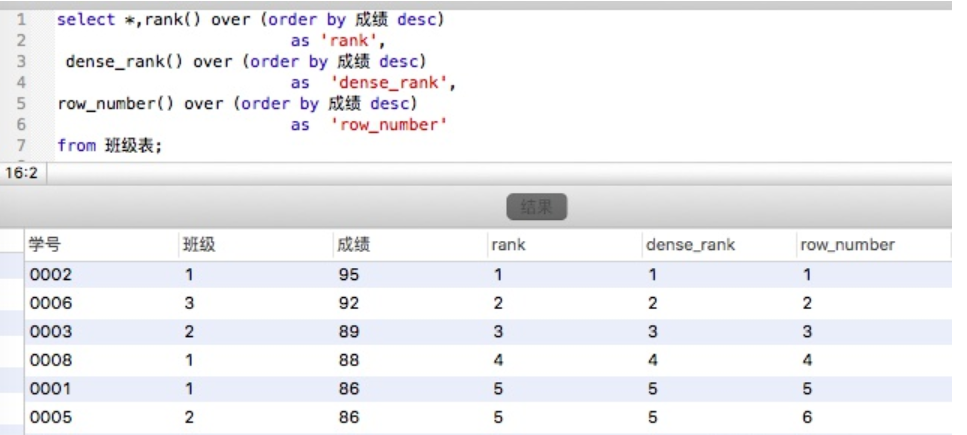Click dense_rank() function in line 3
Image resolution: width=967 pixels, height=435 pixels.
pos(124,62)
